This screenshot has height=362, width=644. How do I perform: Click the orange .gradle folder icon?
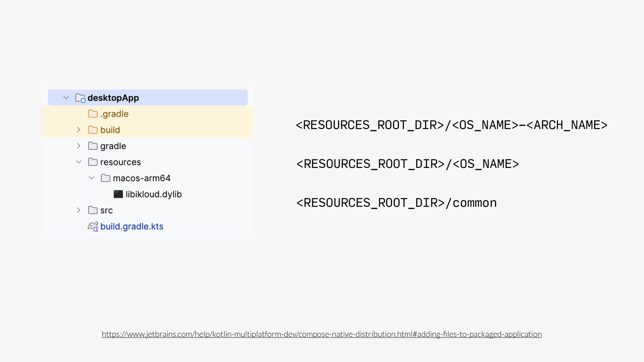pyautogui.click(x=93, y=114)
